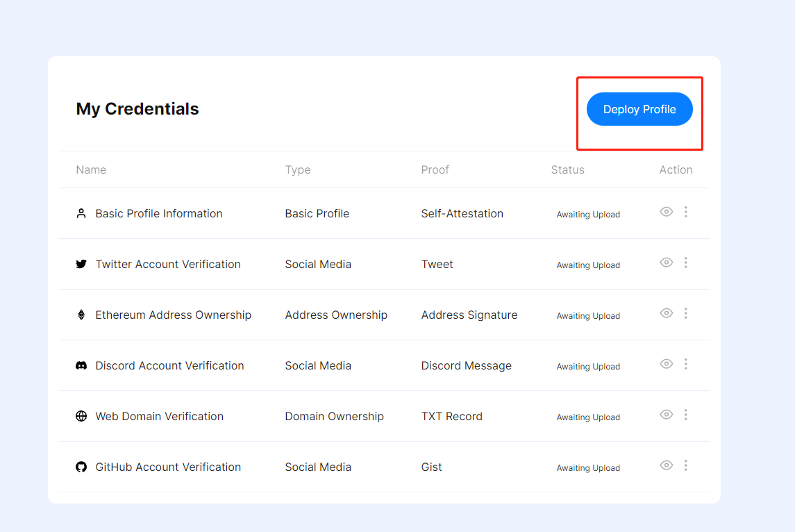795x532 pixels.
Task: Click the Discord logo icon
Action: point(81,365)
